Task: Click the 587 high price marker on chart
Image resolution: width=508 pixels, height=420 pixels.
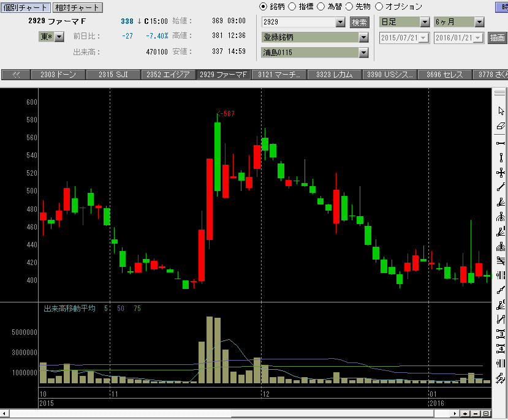Action: coord(226,114)
